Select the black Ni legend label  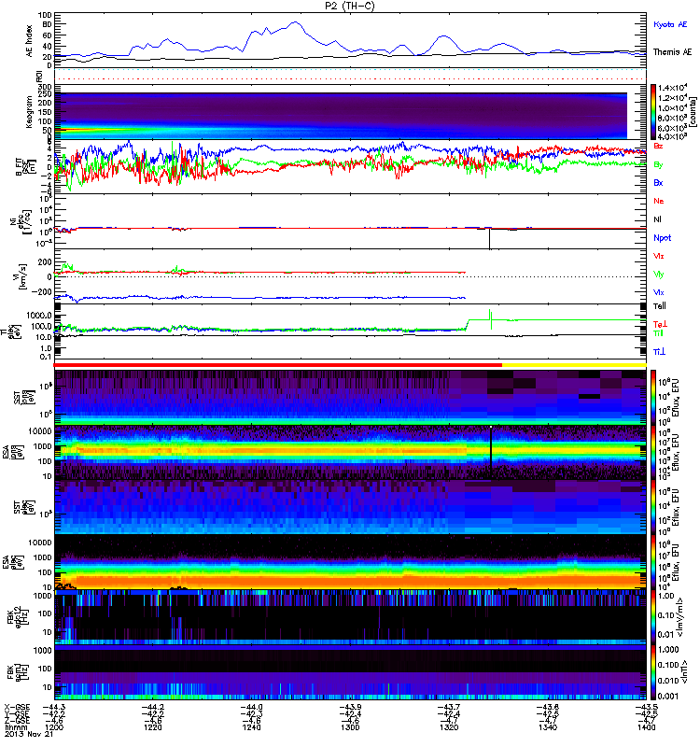pyautogui.click(x=657, y=219)
